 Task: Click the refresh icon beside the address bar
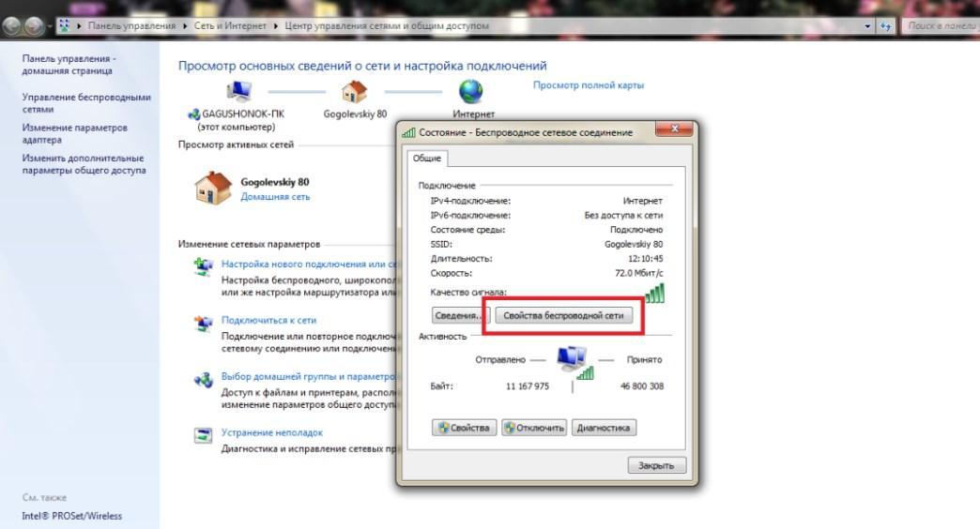point(885,26)
